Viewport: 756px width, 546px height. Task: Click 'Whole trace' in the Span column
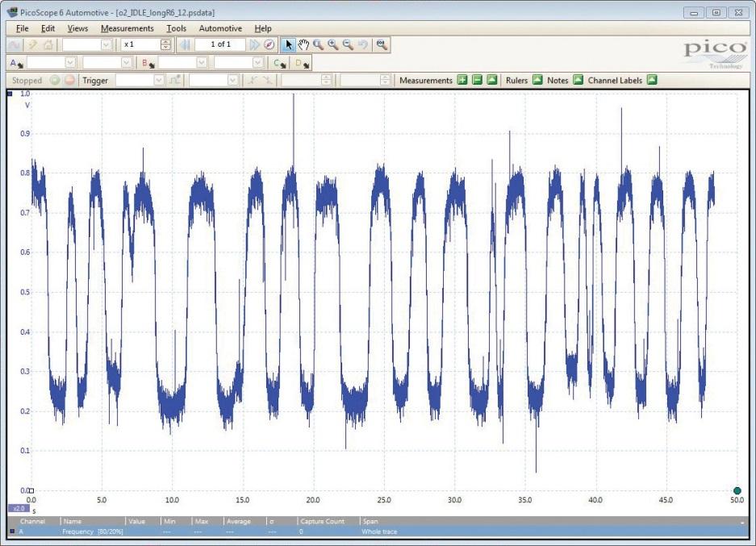pyautogui.click(x=379, y=531)
